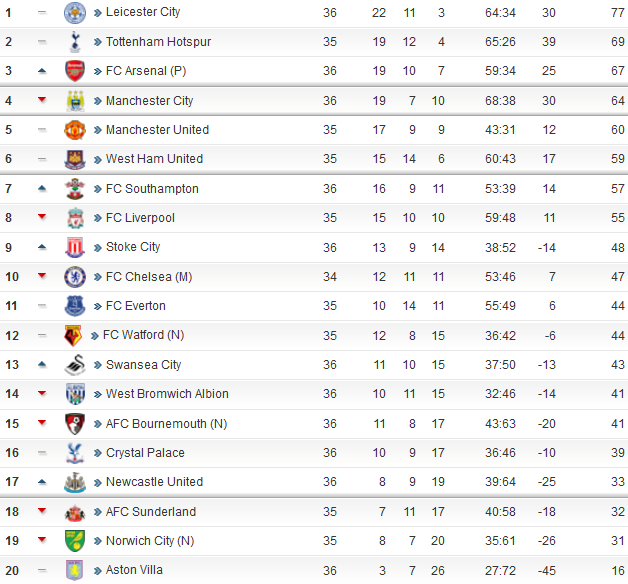Click the FC Chelsea blue lion crest
Screen dimensions: 628x584
click(75, 277)
